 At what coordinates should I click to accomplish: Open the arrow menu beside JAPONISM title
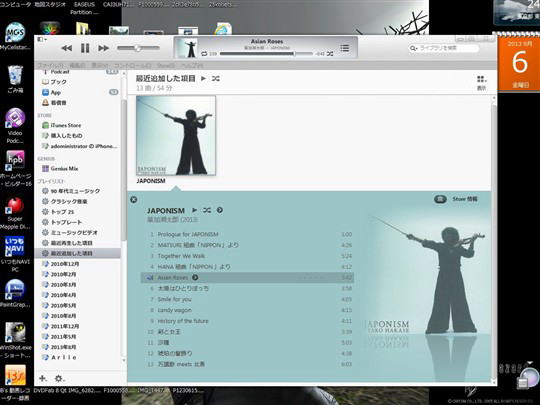pos(220,210)
